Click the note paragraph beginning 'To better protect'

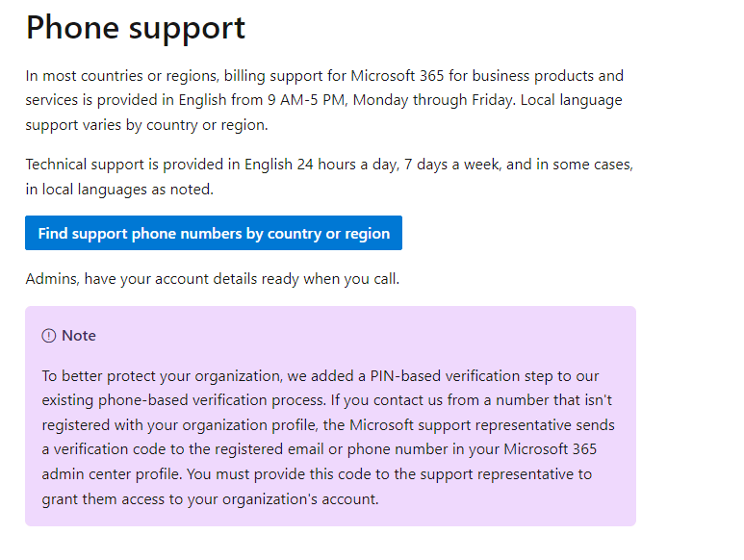coord(328,437)
